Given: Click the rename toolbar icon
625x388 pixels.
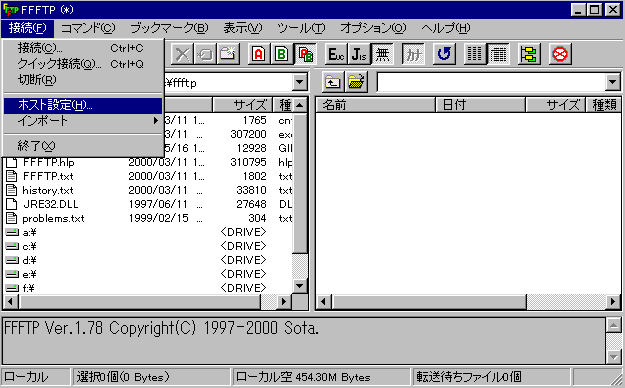Looking at the screenshot, I should coord(205,54).
